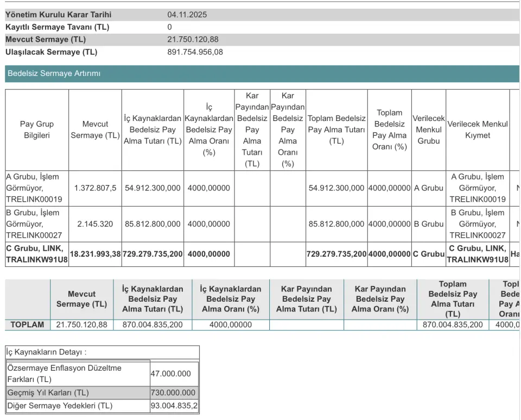Viewport: 521px width, 420px height.
Task: Select the Geçmiş Yıl Karları (TL) row label
Action: point(48,392)
